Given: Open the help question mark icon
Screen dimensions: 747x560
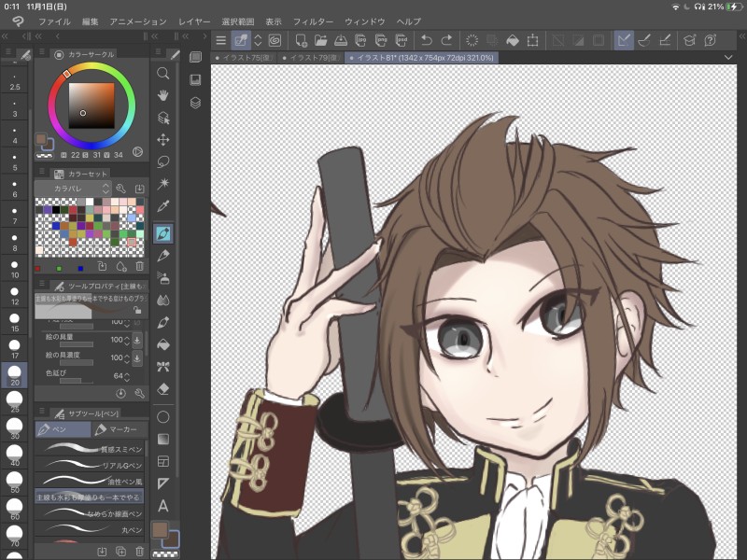Looking at the screenshot, I should (x=710, y=40).
